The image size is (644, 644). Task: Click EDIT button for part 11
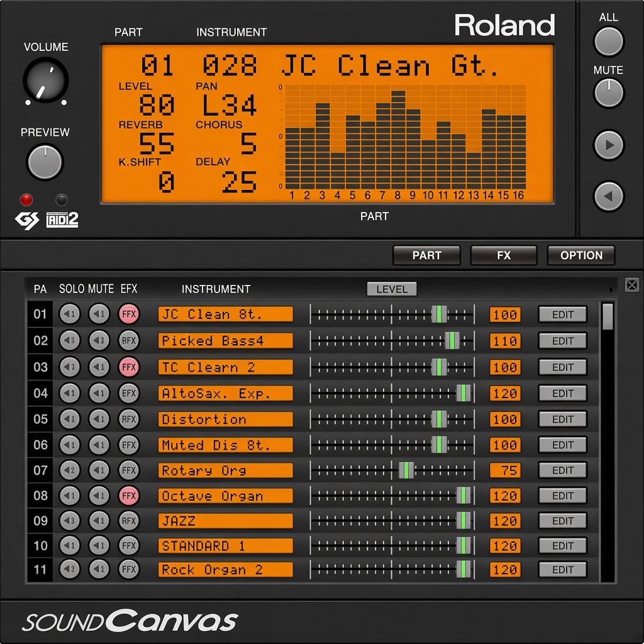click(x=562, y=570)
